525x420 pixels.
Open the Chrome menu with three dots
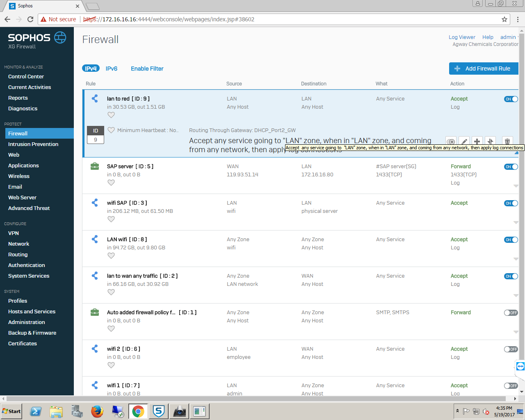(518, 19)
